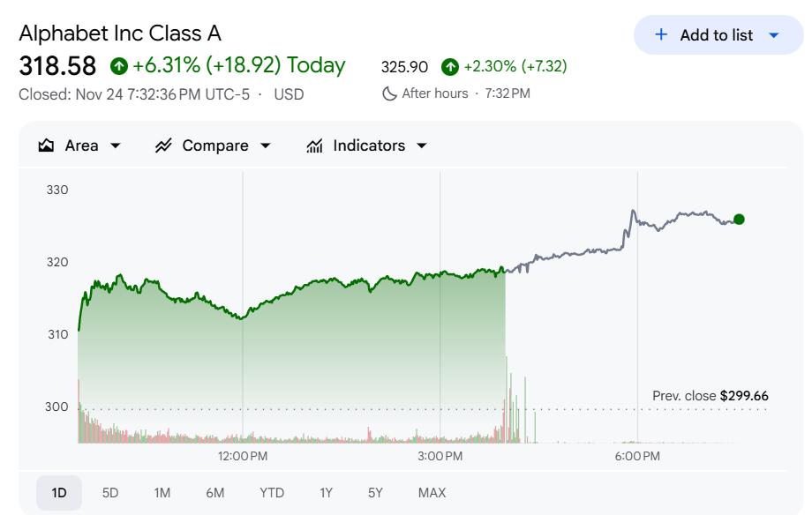Click the green up-arrow beside +6.31%
The image size is (812, 515).
(119, 66)
